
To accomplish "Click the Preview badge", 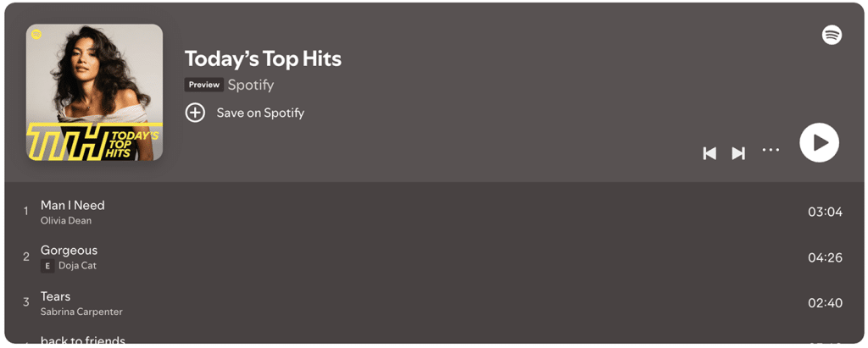I will [x=204, y=85].
